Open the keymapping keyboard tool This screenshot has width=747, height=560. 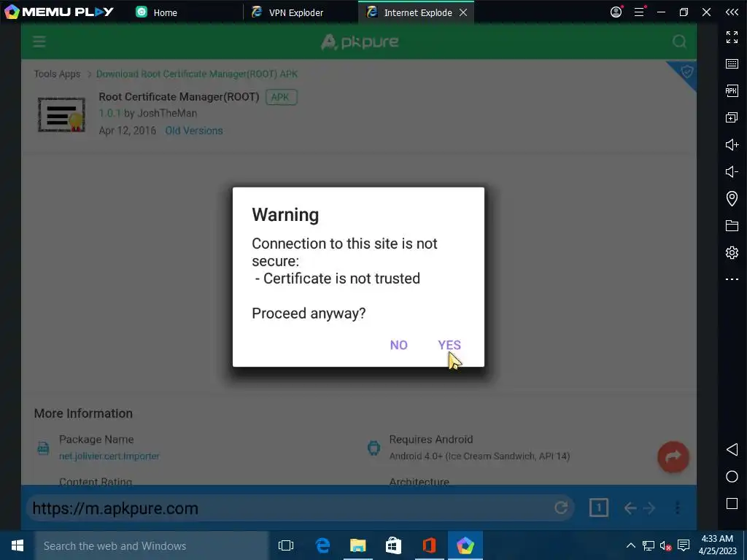pyautogui.click(x=732, y=64)
